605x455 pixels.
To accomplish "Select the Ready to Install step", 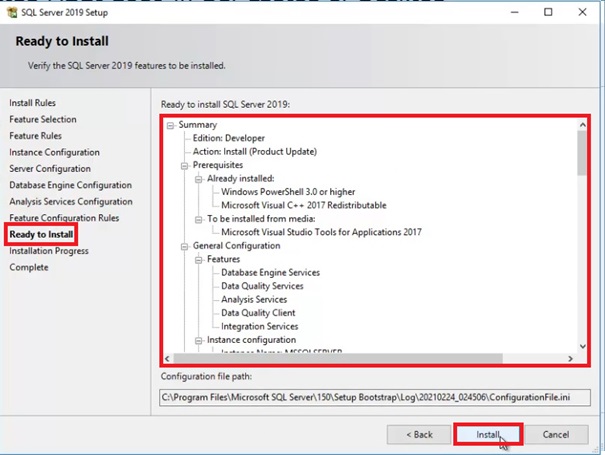I will point(41,234).
